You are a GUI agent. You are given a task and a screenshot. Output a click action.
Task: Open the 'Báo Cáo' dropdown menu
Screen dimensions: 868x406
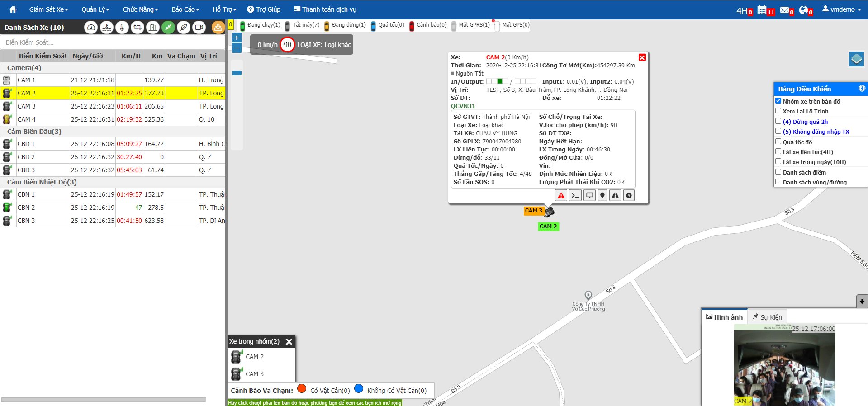coord(185,9)
